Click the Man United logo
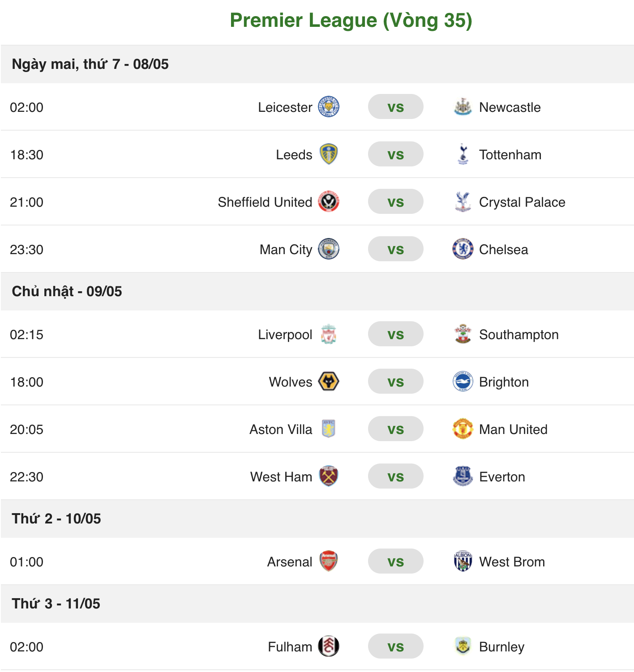The height and width of the screenshot is (672, 634). tap(462, 429)
